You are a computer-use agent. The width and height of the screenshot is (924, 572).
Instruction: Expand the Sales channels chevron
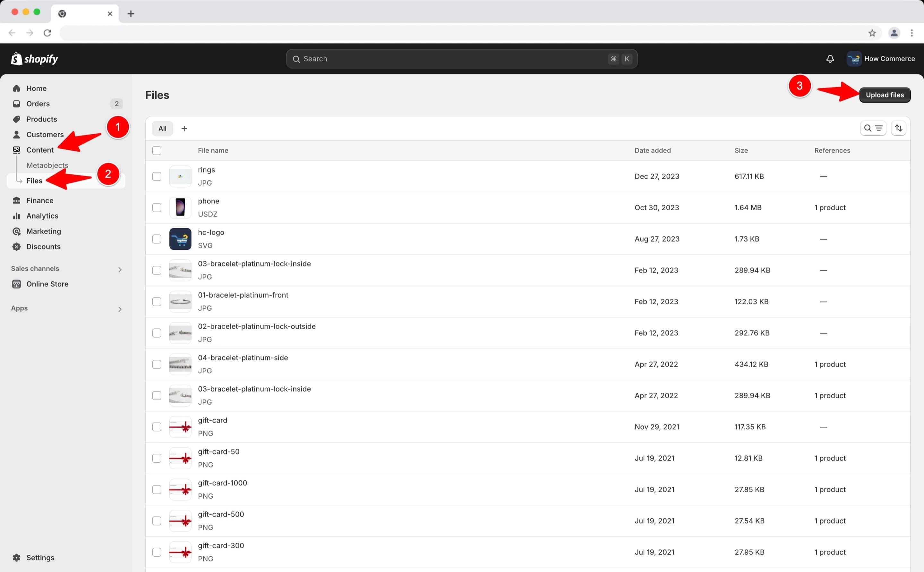tap(120, 270)
